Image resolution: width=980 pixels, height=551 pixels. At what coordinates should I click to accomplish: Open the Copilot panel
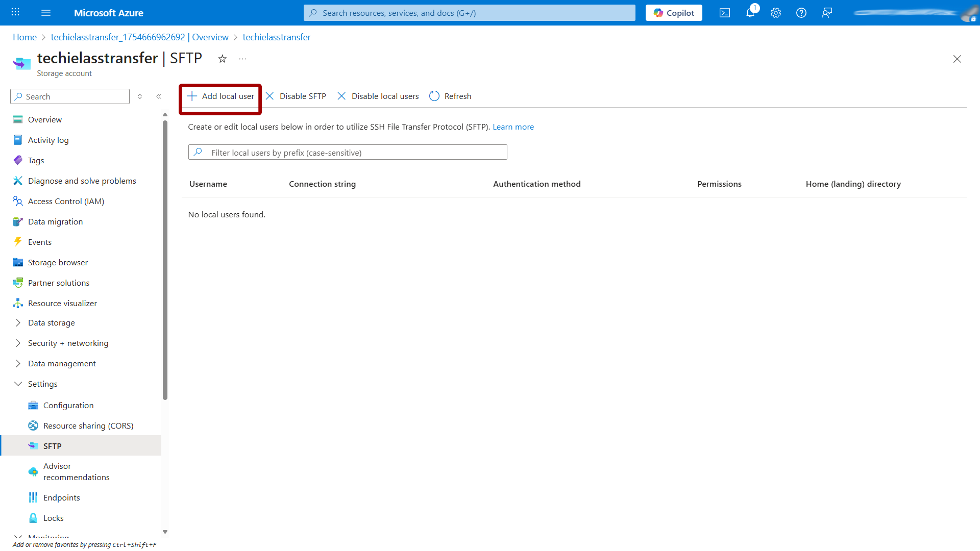[x=674, y=13]
